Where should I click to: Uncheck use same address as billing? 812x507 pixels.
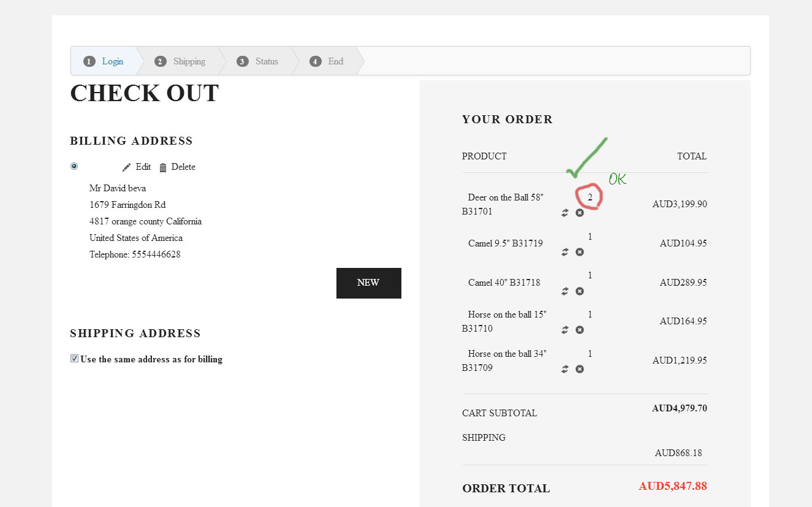[x=75, y=359]
